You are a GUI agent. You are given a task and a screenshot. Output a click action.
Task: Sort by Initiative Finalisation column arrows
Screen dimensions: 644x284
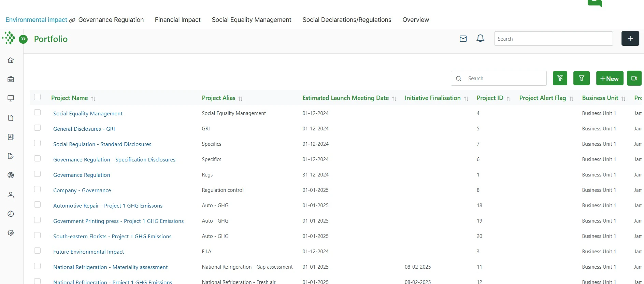tap(466, 98)
